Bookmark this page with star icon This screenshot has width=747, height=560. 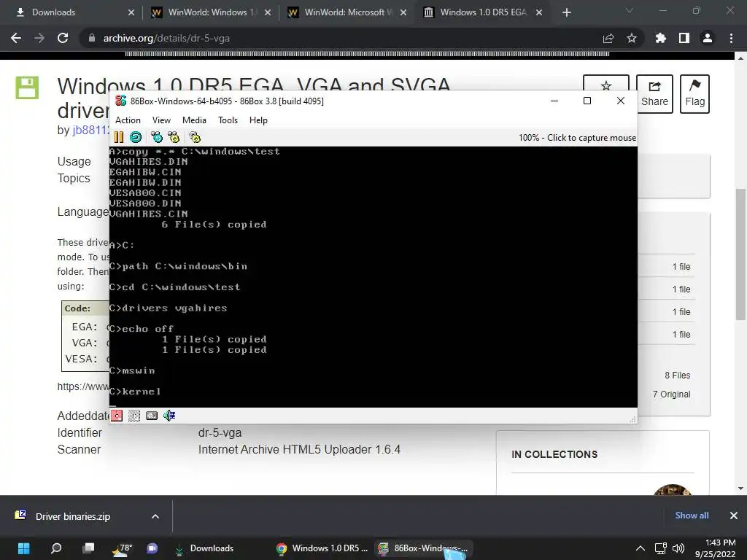[631, 38]
